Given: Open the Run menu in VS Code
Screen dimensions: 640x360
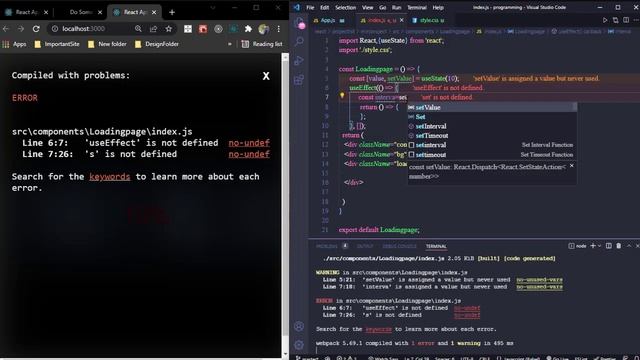Looking at the screenshot, I should pyautogui.click(x=396, y=7).
